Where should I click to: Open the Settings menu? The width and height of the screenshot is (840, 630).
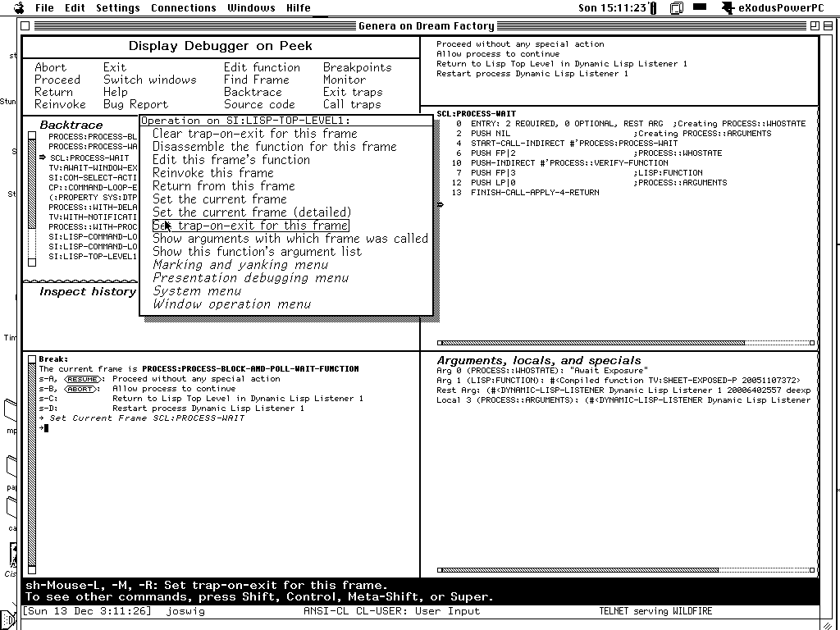118,7
